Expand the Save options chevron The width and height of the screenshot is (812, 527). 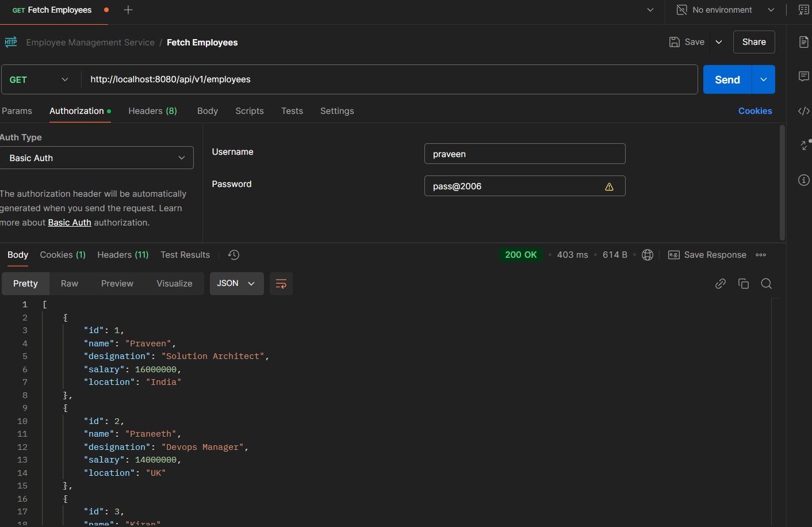[x=719, y=42]
